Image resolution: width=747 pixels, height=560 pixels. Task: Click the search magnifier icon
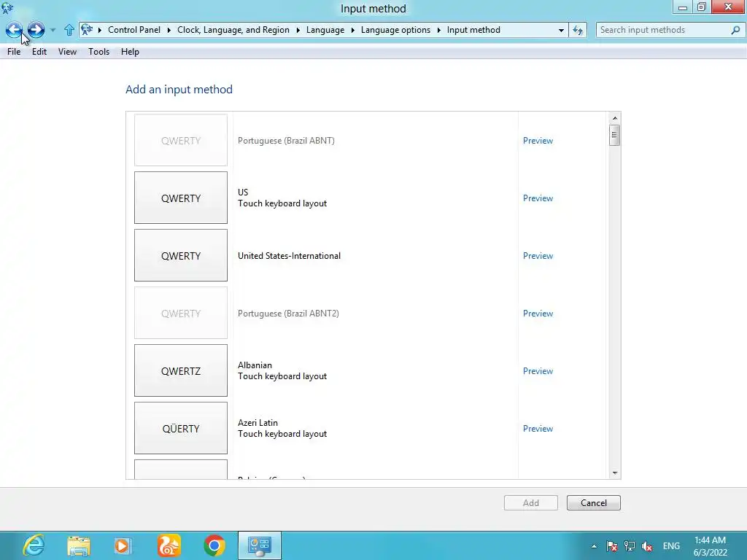[x=735, y=30]
